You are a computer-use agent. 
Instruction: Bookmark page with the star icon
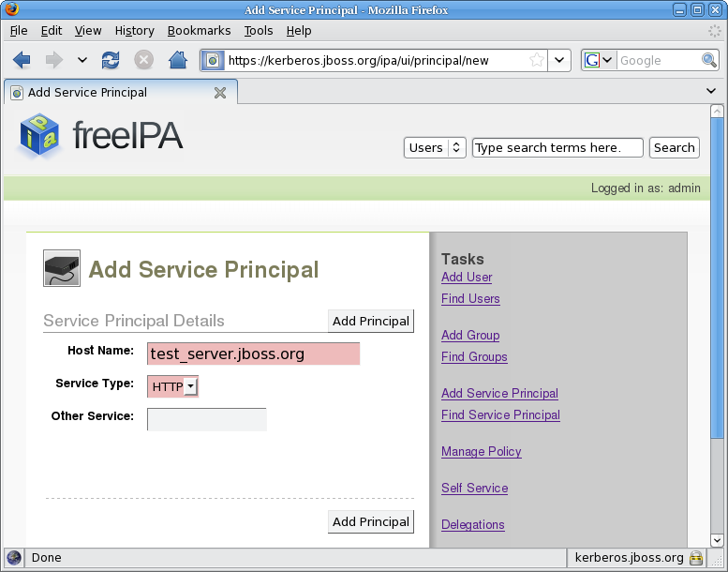point(537,60)
